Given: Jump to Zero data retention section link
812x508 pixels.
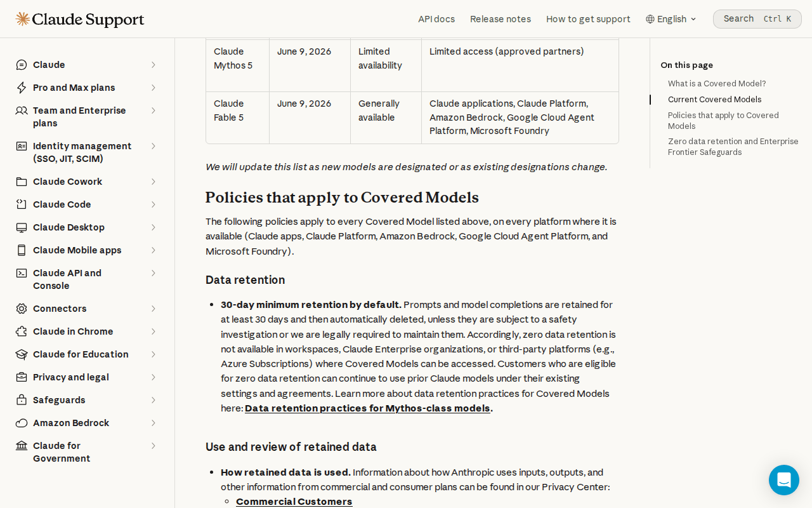Looking at the screenshot, I should click(733, 147).
